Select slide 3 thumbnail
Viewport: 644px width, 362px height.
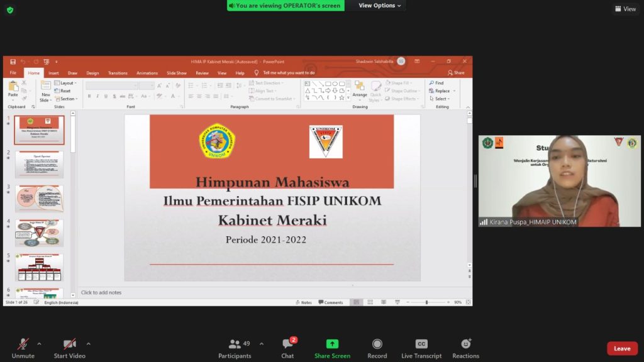tap(40, 198)
